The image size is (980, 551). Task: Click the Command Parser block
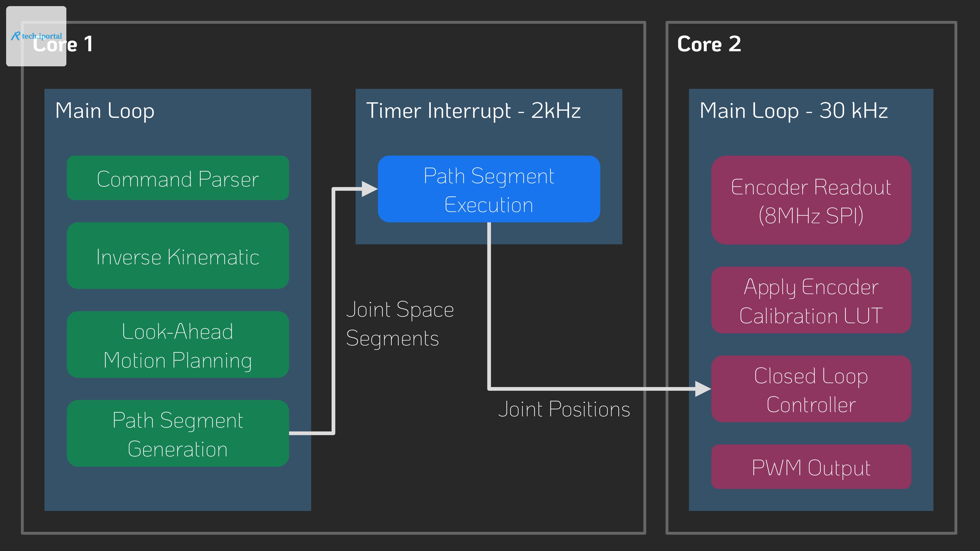point(178,178)
